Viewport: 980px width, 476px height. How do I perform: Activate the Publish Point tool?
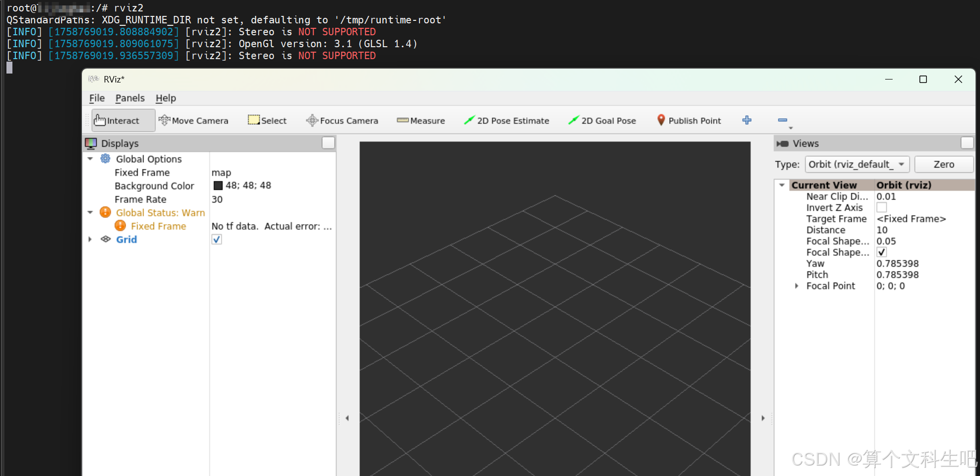click(x=689, y=121)
